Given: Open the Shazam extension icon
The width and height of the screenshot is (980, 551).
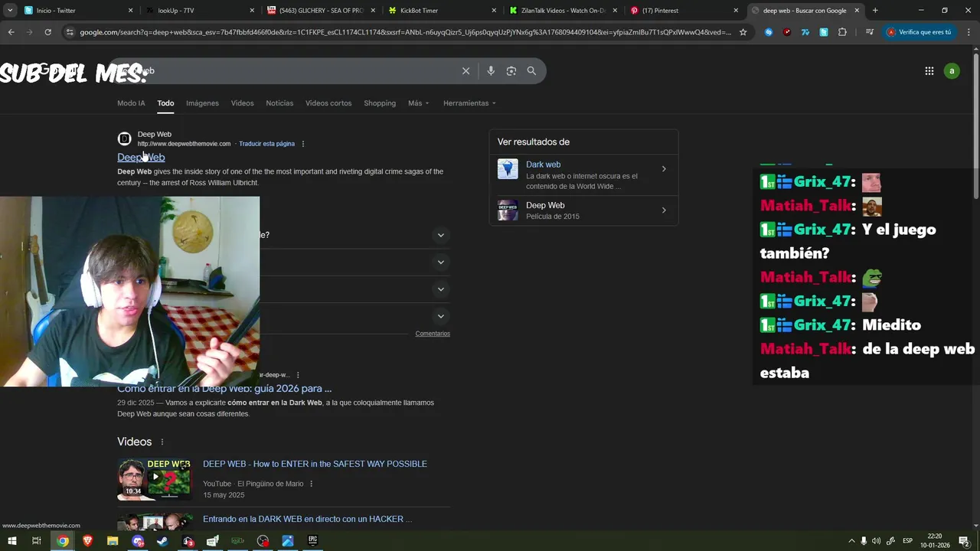Looking at the screenshot, I should (769, 32).
